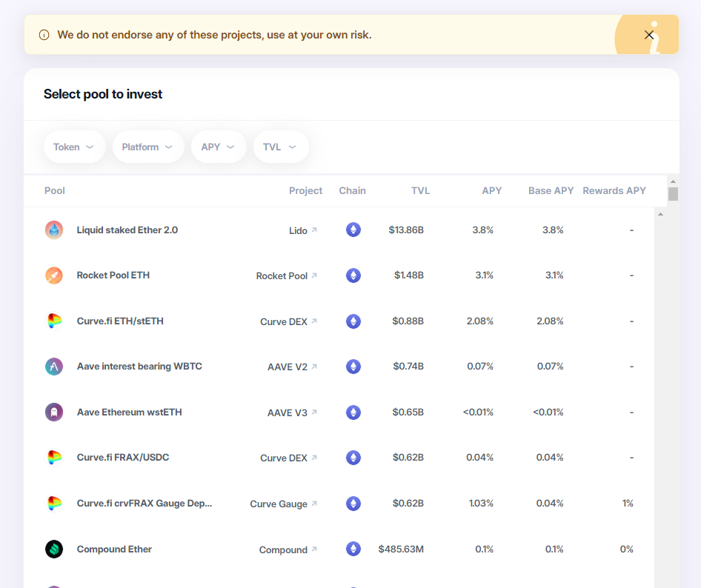Screen dimensions: 701x588
Task: Select the Rocket Pool ETH pool name
Action: 113,275
